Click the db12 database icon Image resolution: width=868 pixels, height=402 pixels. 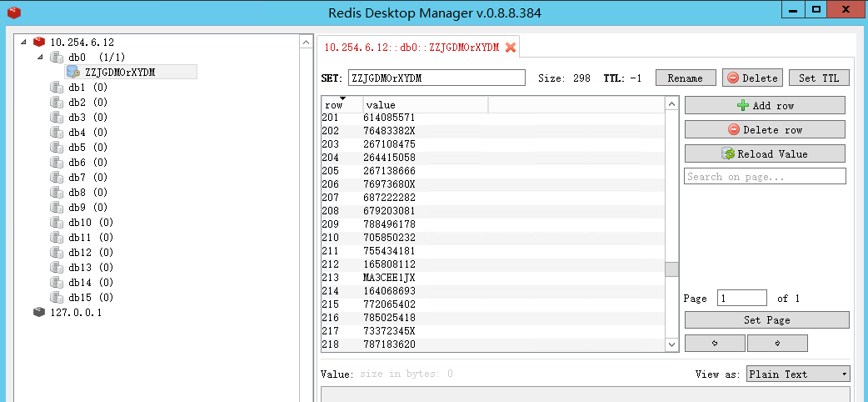tap(57, 252)
